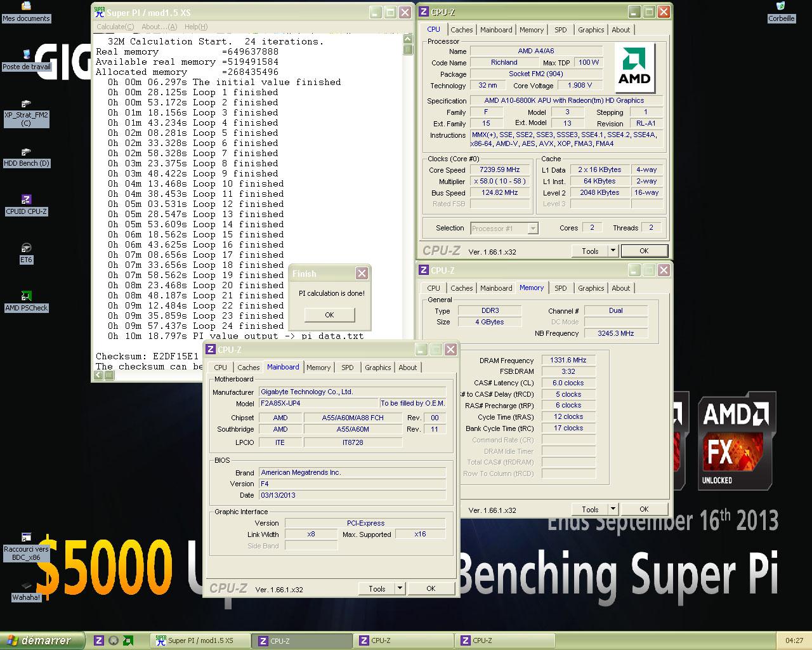Open XP_Strat_FM2 (C) drive shortcut
Screen dimensions: 812x650
[x=26, y=112]
